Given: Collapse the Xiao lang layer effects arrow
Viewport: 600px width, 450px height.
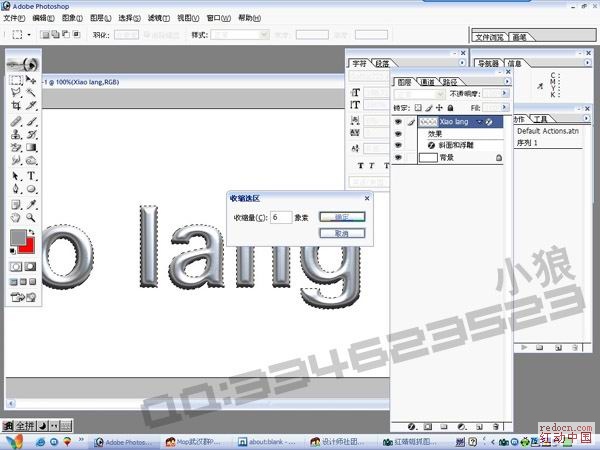Looking at the screenshot, I should click(x=480, y=122).
